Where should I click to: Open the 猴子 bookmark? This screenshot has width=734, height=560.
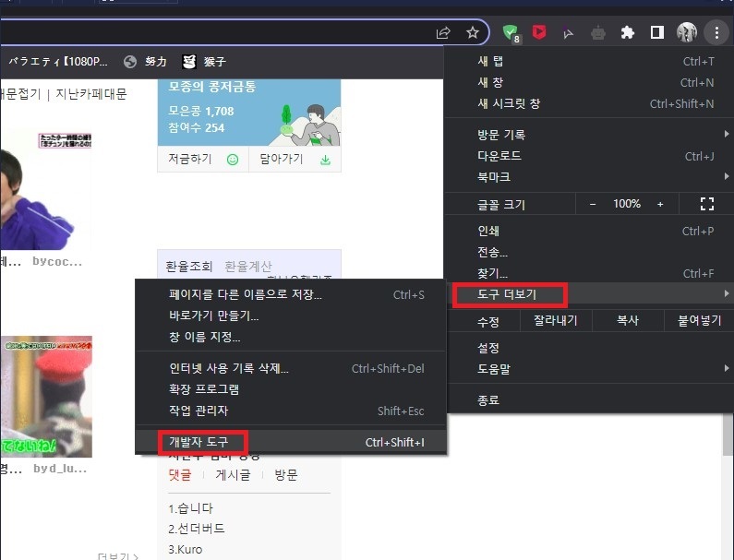point(204,62)
